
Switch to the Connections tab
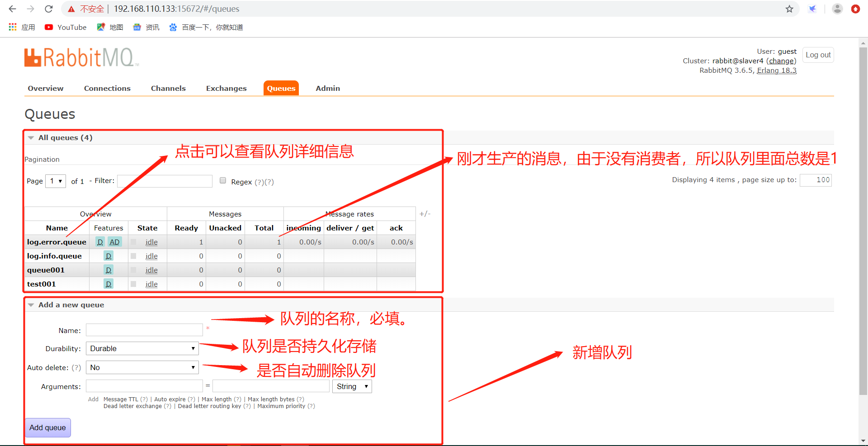pos(107,89)
